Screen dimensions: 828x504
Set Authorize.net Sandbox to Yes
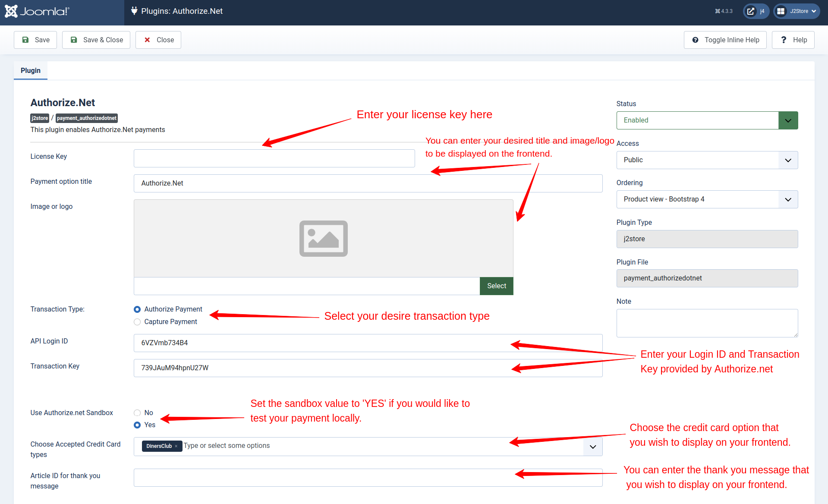[137, 425]
